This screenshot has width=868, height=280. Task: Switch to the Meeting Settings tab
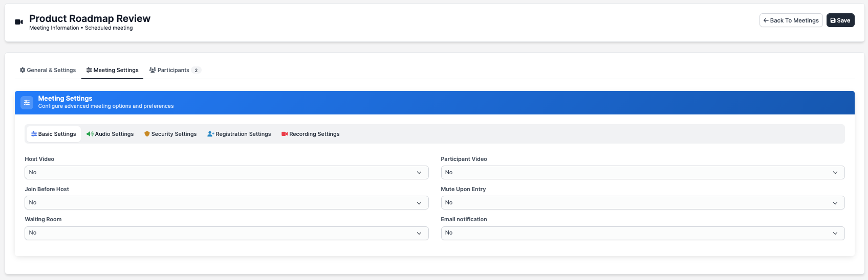113,70
